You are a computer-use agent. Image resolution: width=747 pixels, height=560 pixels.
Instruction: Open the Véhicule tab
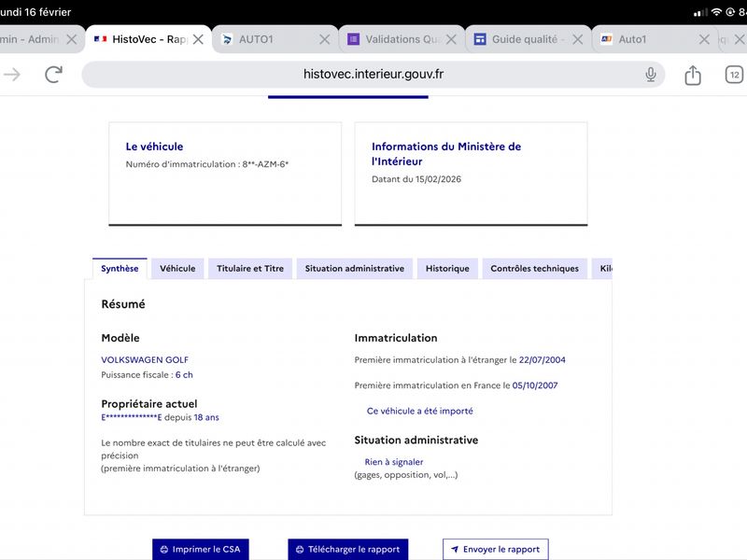tap(177, 269)
